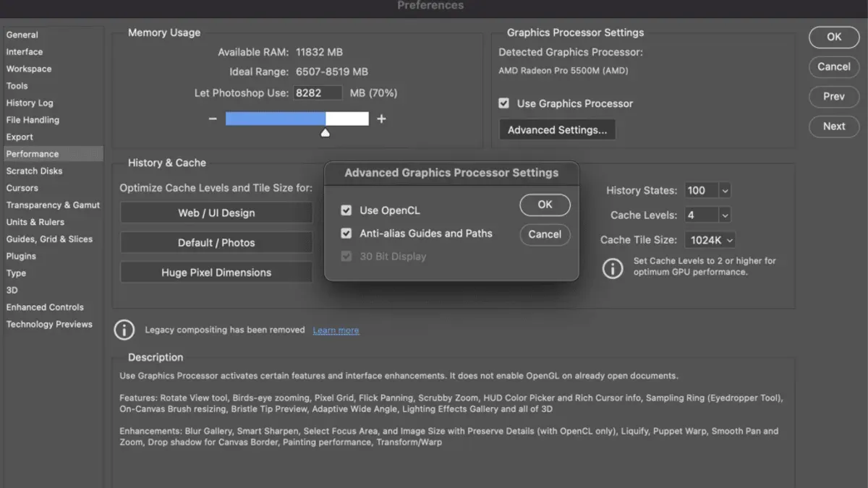The width and height of the screenshot is (868, 488).
Task: Open the Cache Tile Size 1024K dropdown
Action: [710, 240]
